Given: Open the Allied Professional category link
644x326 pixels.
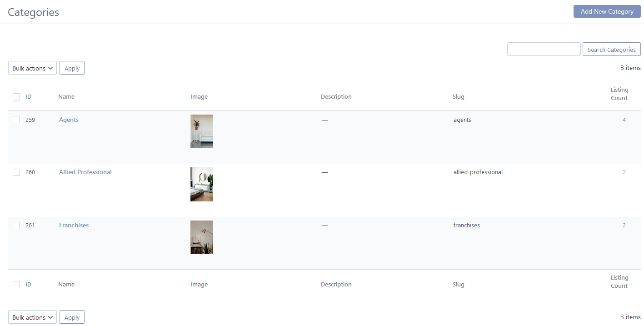Looking at the screenshot, I should (85, 172).
